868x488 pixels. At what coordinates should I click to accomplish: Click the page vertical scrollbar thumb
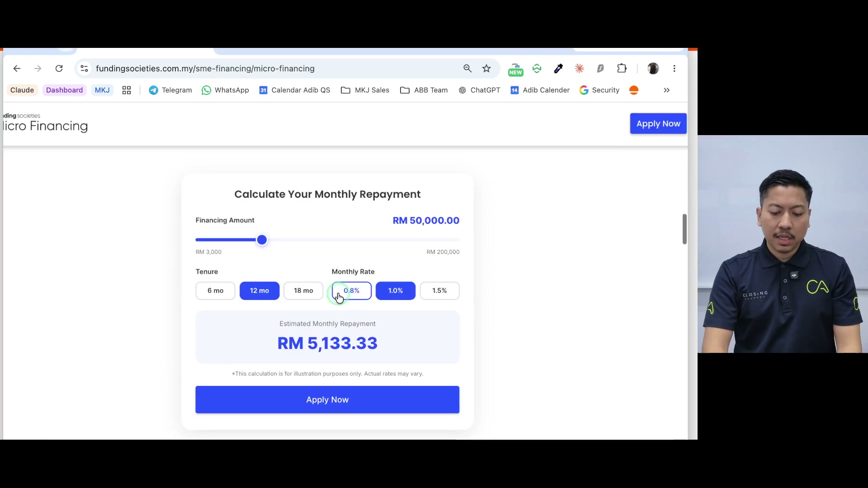(x=684, y=229)
